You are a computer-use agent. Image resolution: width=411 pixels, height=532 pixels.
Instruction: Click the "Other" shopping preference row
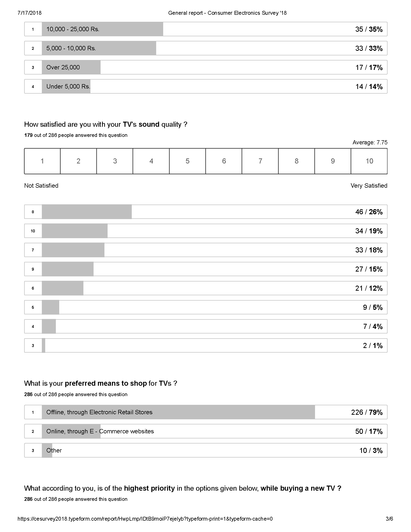pyautogui.click(x=205, y=451)
